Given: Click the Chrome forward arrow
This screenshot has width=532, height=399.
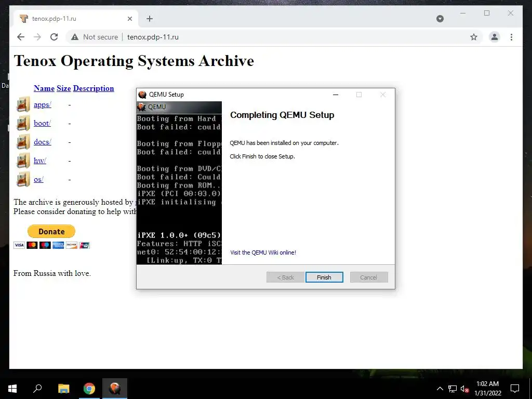Looking at the screenshot, I should pyautogui.click(x=37, y=37).
